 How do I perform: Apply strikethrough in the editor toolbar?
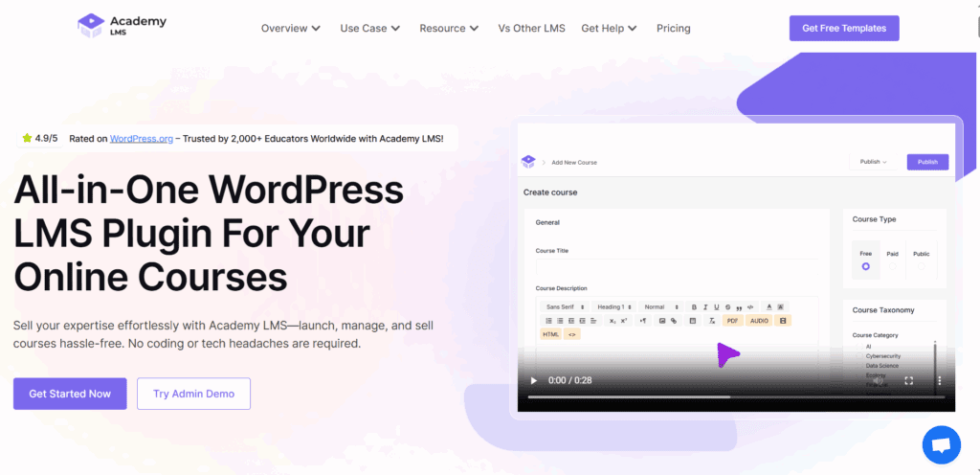tap(728, 306)
